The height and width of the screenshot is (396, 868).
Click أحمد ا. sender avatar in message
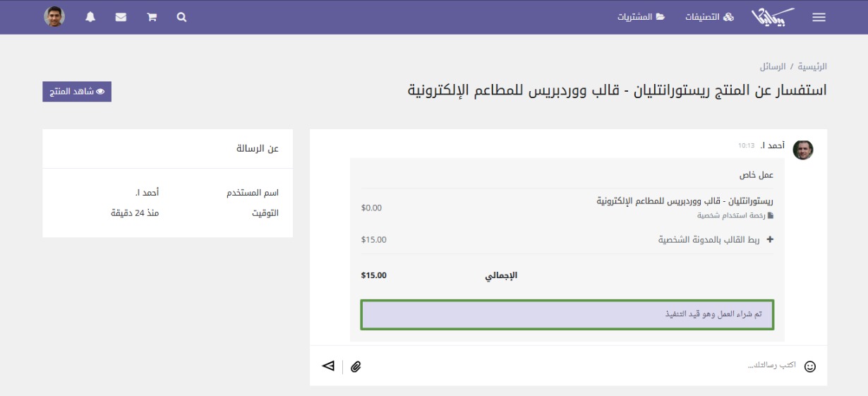803,150
